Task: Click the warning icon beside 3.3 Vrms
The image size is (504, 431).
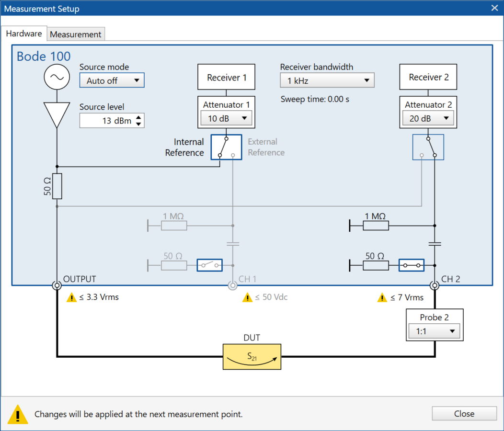Action: 71,297
